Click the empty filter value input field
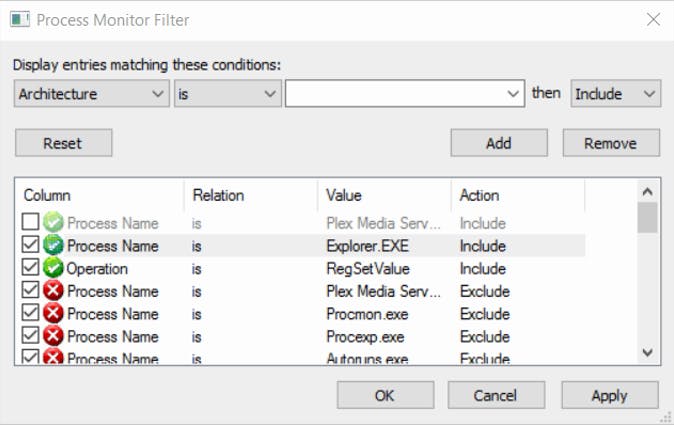 (396, 94)
